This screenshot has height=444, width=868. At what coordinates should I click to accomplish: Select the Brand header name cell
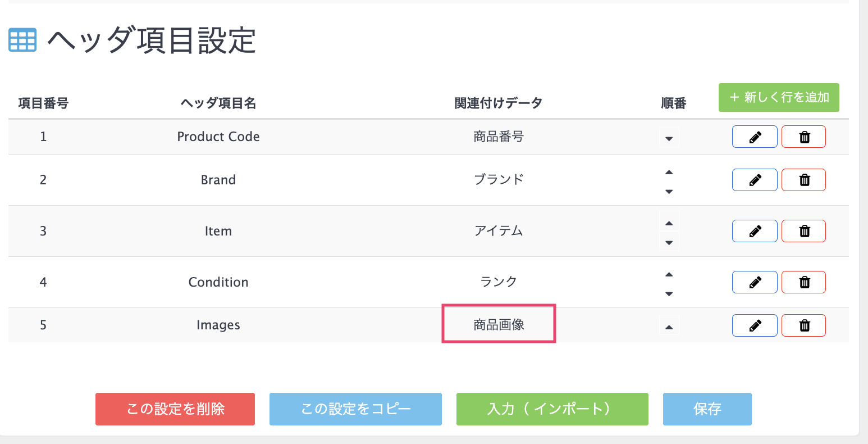[218, 180]
